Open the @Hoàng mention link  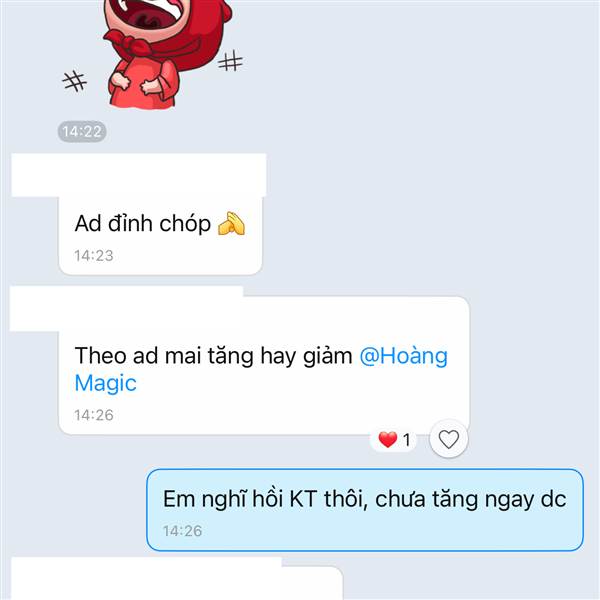pyautogui.click(x=403, y=356)
